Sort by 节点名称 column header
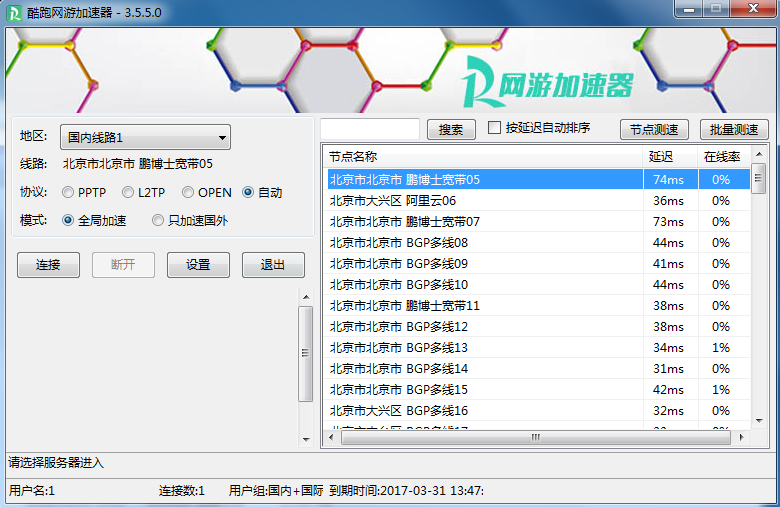780x507 pixels. point(483,157)
